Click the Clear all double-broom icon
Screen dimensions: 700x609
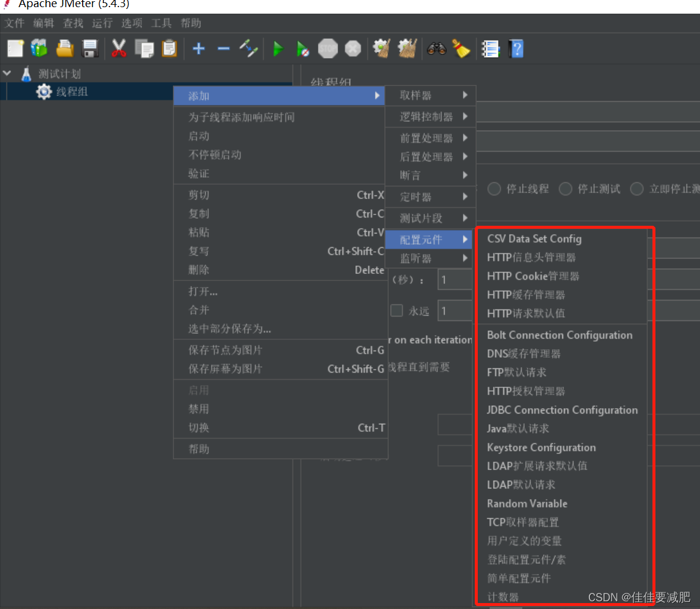(x=407, y=49)
